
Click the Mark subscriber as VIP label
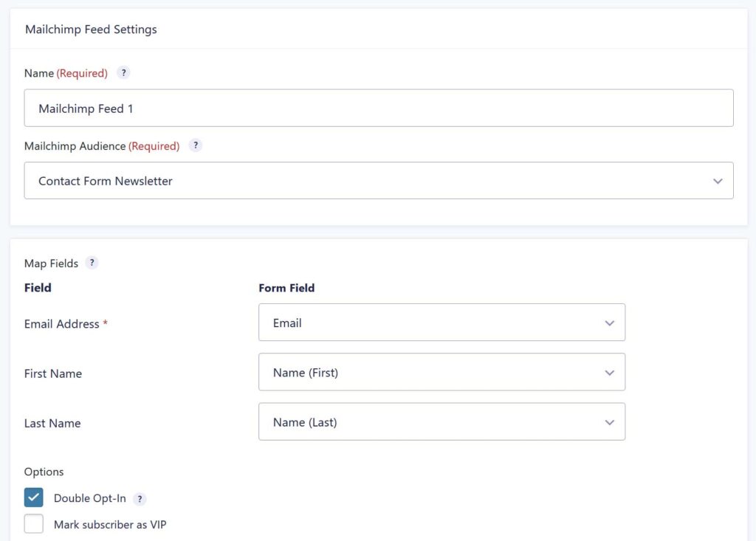pos(109,523)
